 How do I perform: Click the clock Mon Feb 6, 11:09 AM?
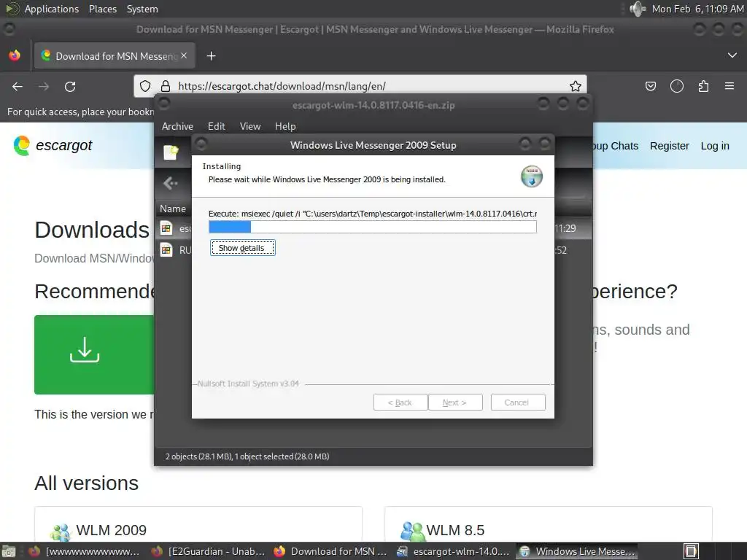click(697, 9)
